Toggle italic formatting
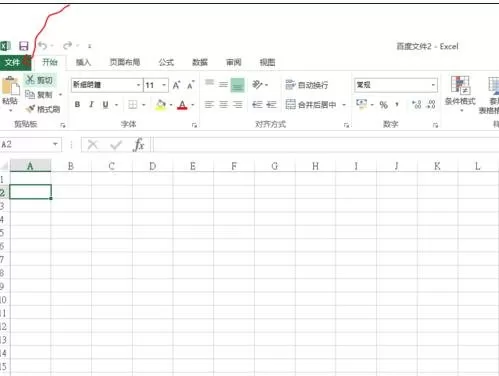 click(91, 105)
